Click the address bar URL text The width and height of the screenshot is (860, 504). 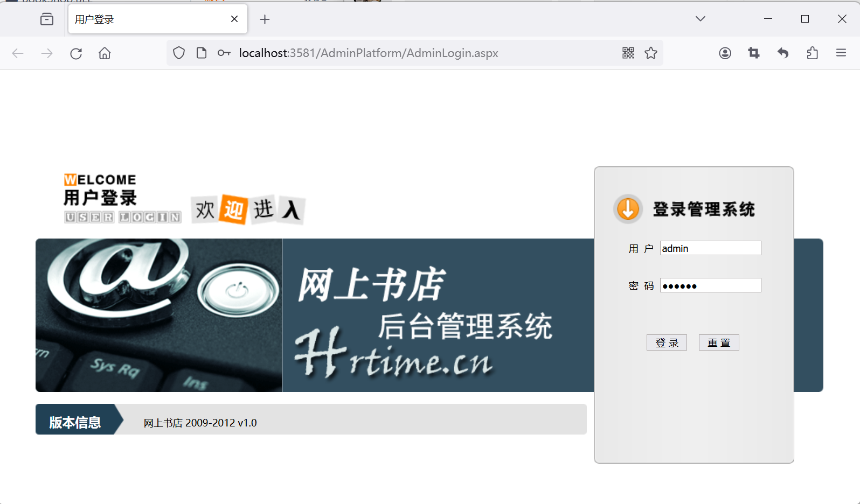click(369, 53)
